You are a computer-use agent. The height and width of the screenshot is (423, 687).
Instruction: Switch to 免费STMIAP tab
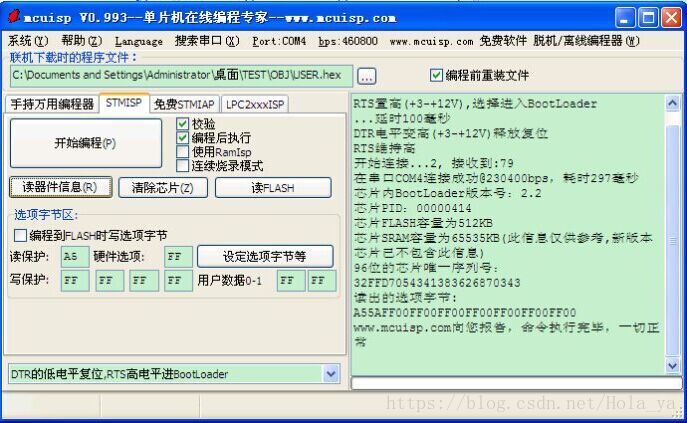click(184, 104)
